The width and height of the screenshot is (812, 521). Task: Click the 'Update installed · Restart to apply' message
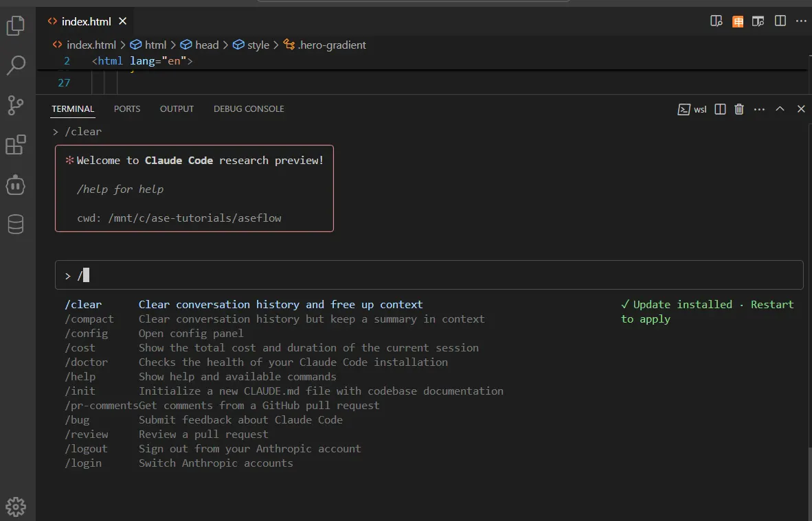[x=708, y=312]
